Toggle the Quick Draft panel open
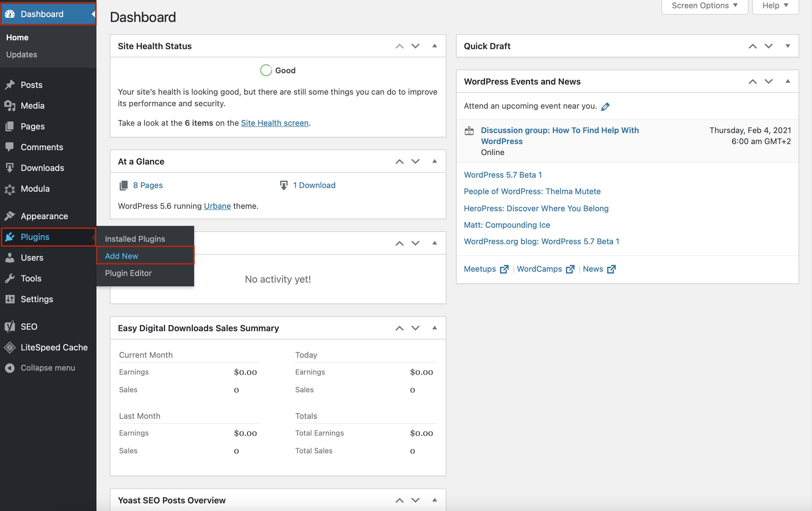This screenshot has width=812, height=511. (x=788, y=46)
